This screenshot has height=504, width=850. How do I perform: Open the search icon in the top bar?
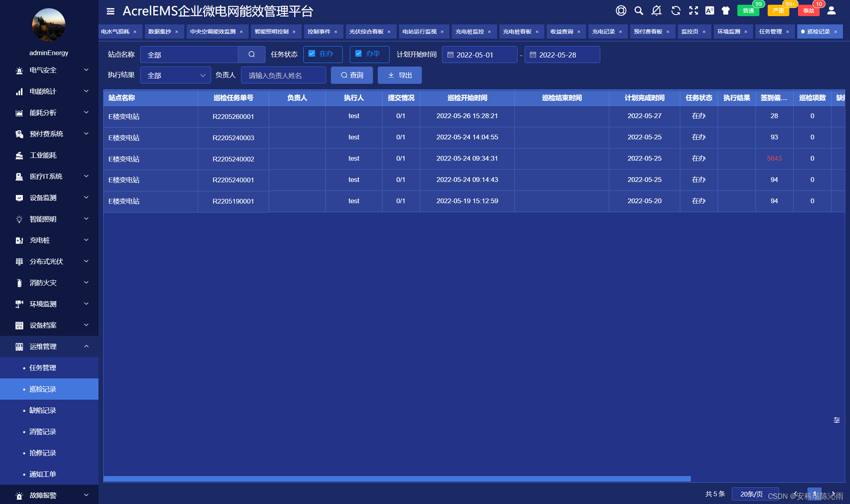pyautogui.click(x=638, y=11)
